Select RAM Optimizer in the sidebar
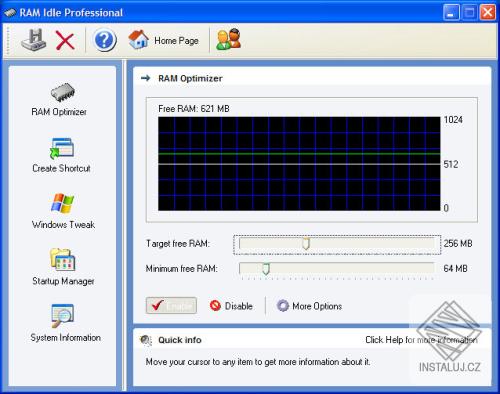Image resolution: width=500 pixels, height=394 pixels. tap(59, 100)
